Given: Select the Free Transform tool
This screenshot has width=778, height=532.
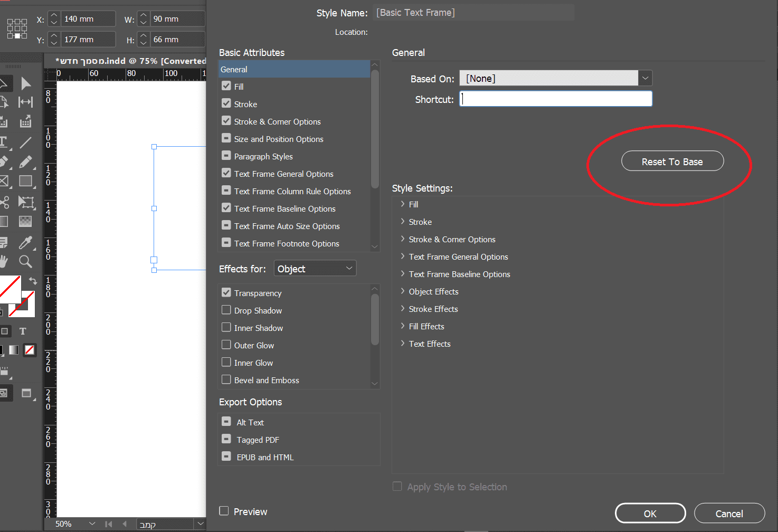Looking at the screenshot, I should pyautogui.click(x=25, y=202).
